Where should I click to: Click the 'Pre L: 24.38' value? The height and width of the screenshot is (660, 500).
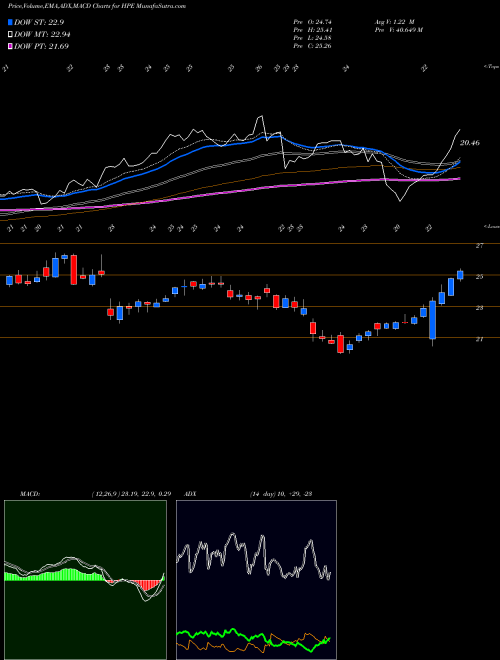point(312,38)
